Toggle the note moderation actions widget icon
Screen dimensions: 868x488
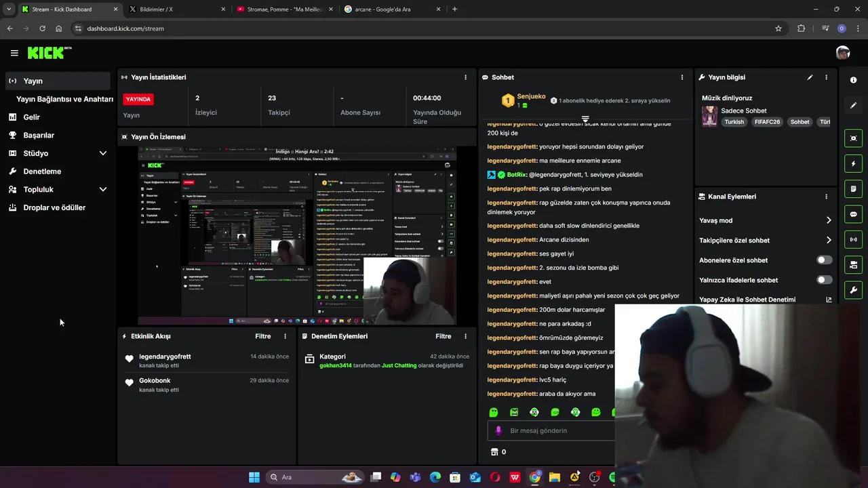[853, 188]
